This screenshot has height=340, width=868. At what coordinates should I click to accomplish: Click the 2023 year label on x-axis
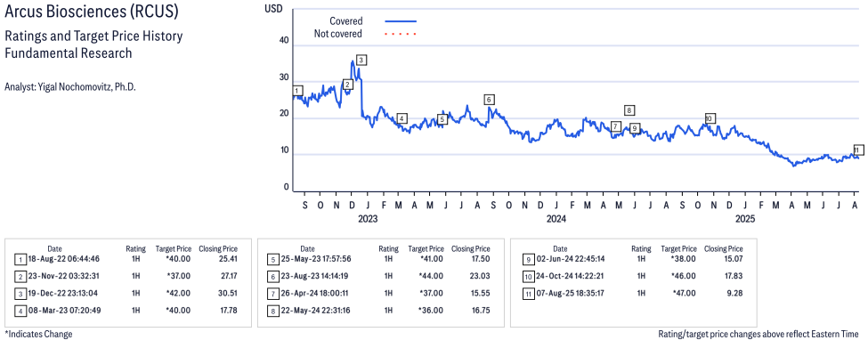coord(368,219)
